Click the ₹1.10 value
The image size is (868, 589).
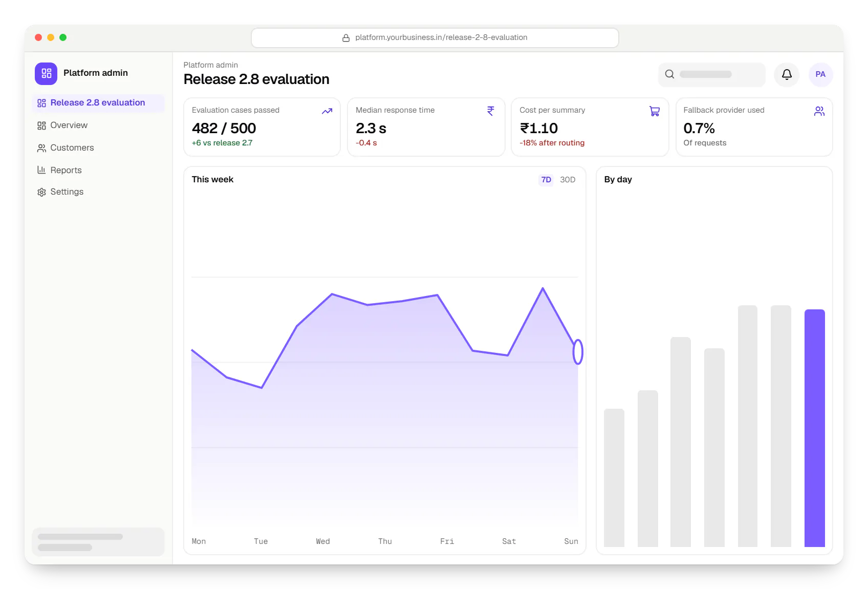(539, 128)
